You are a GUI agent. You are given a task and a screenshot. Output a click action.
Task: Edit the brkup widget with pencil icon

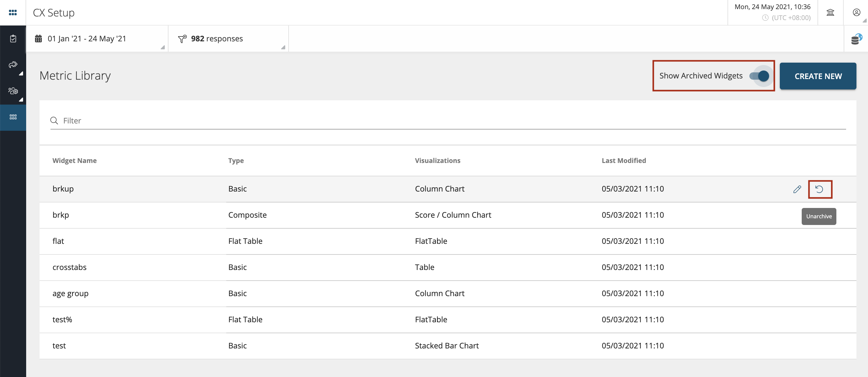797,189
